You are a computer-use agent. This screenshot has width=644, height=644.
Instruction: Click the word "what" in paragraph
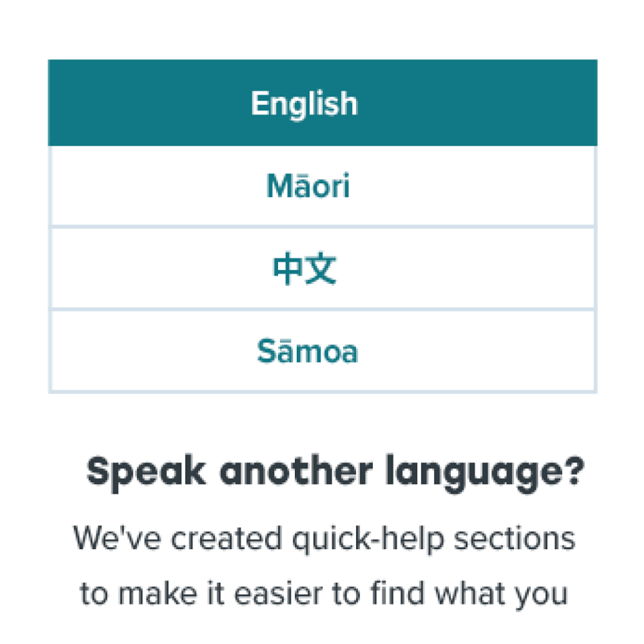coord(470,593)
